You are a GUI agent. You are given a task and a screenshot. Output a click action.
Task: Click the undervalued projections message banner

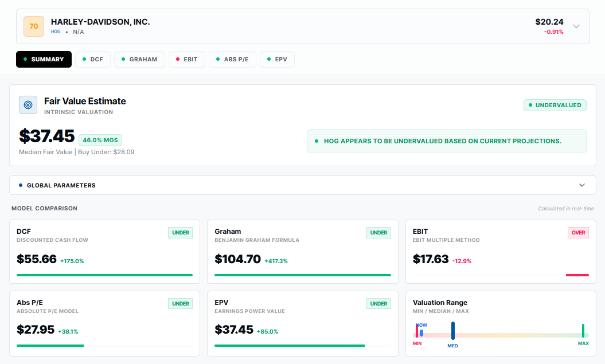[447, 141]
